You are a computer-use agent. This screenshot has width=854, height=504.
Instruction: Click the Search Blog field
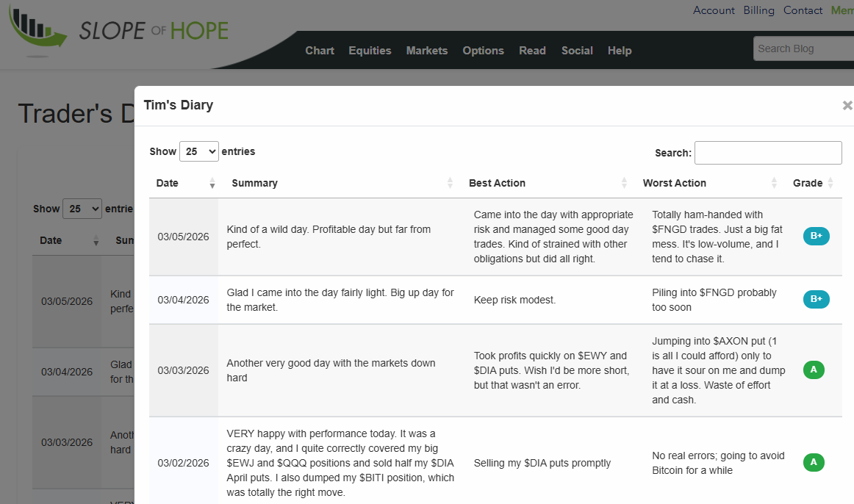pyautogui.click(x=803, y=48)
